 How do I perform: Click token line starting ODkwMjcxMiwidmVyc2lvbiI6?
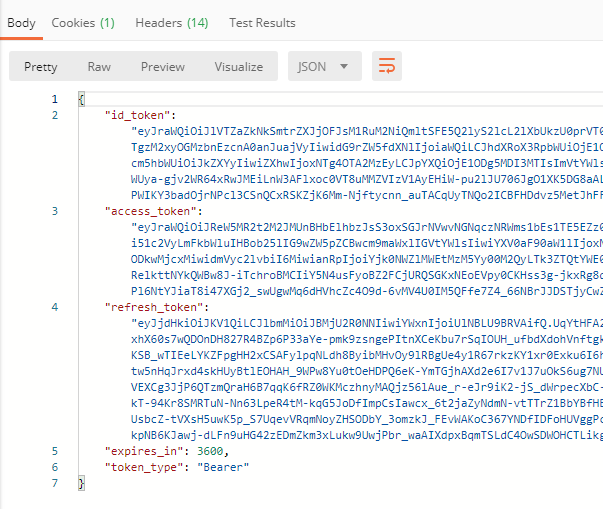point(367,259)
